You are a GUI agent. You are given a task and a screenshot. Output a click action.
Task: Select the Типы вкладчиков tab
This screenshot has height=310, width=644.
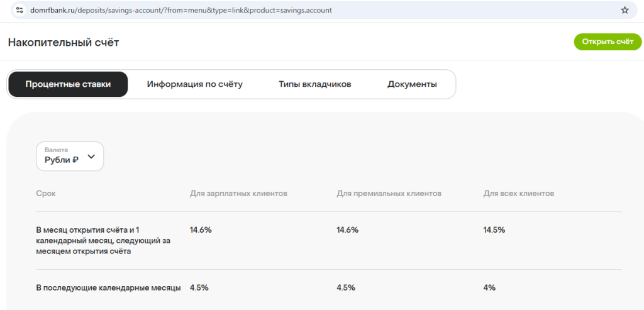314,84
